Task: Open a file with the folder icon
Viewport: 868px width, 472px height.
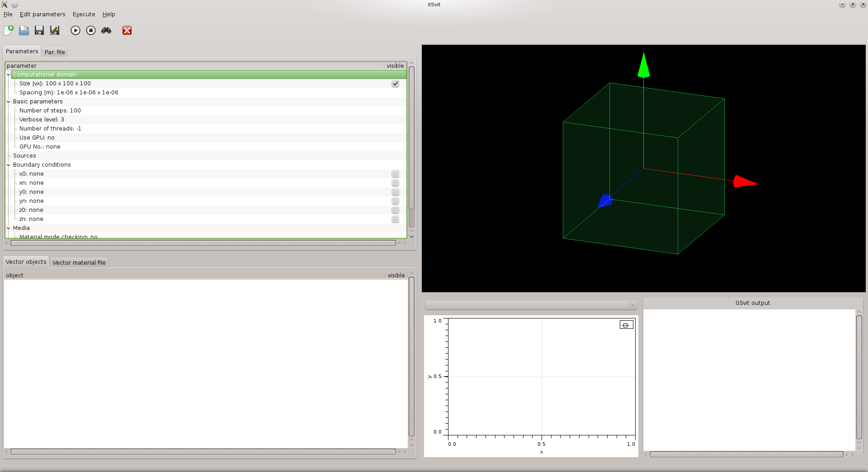Action: point(24,30)
